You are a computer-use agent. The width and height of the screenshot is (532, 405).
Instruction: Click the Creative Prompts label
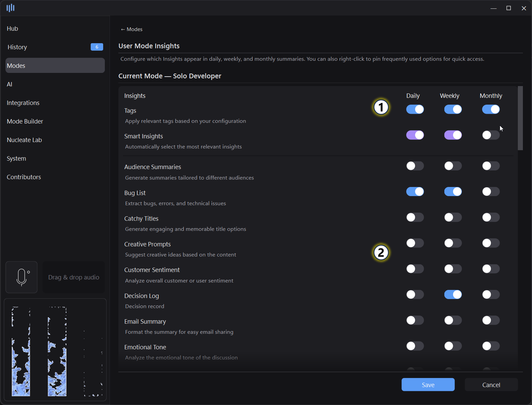pyautogui.click(x=147, y=244)
